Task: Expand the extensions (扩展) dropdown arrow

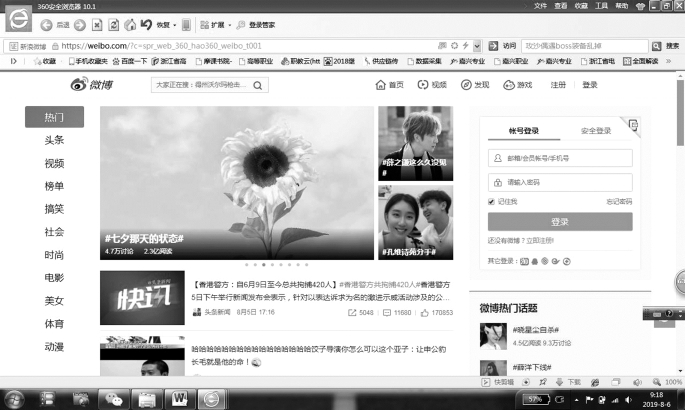Action: 230,25
